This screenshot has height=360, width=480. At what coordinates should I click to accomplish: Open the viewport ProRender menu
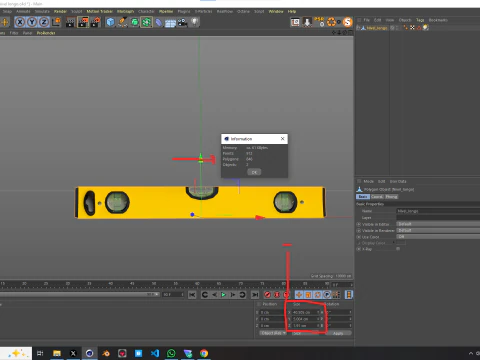46,33
